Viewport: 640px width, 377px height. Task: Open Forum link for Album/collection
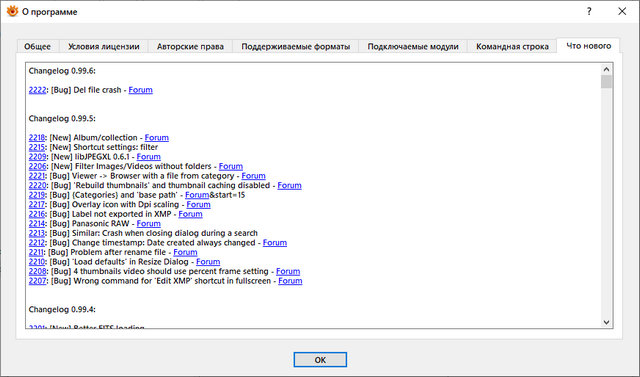[157, 137]
